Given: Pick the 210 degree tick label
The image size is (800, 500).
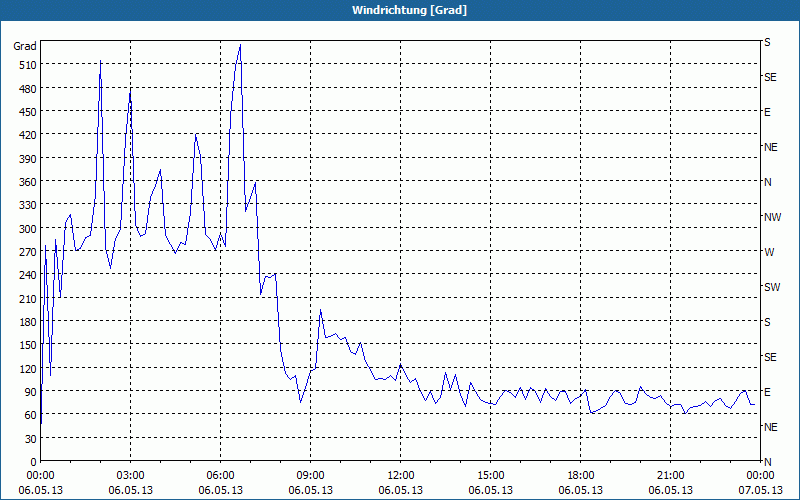Looking at the screenshot, I should point(28,299).
